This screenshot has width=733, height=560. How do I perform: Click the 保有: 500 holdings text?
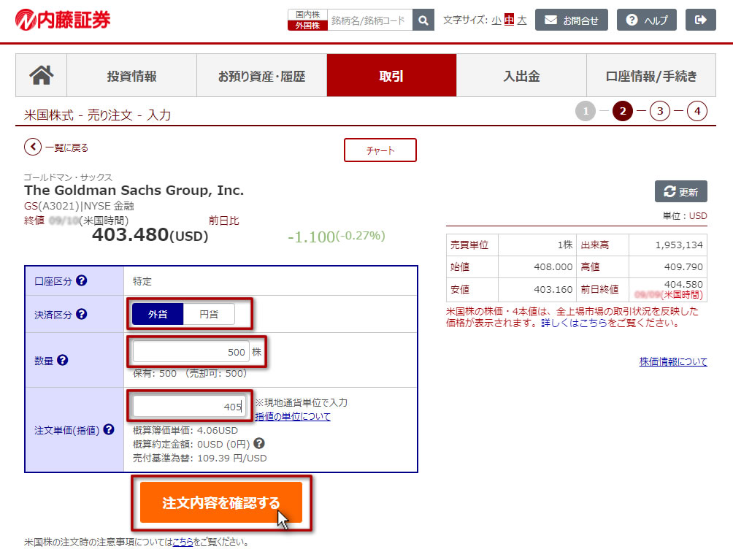point(155,374)
